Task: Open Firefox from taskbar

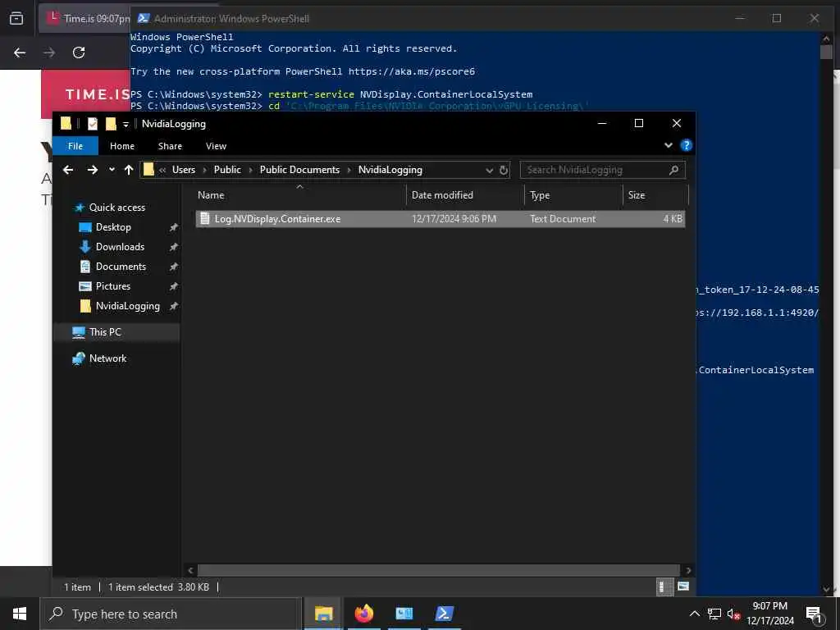Action: point(363,614)
